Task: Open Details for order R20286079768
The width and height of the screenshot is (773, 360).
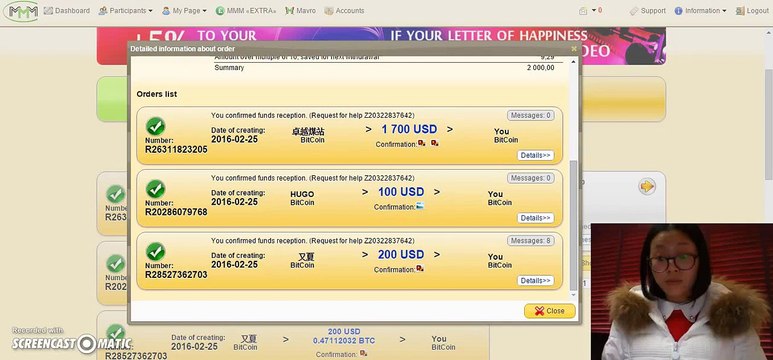Action: coord(535,218)
